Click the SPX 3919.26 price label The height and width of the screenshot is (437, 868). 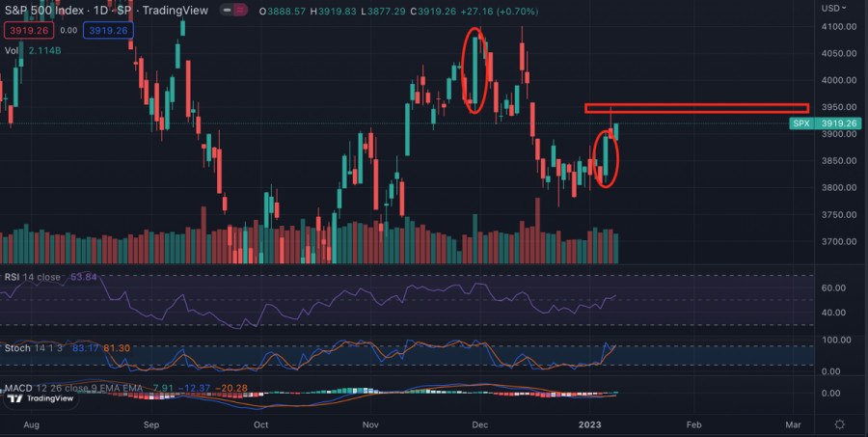click(825, 123)
